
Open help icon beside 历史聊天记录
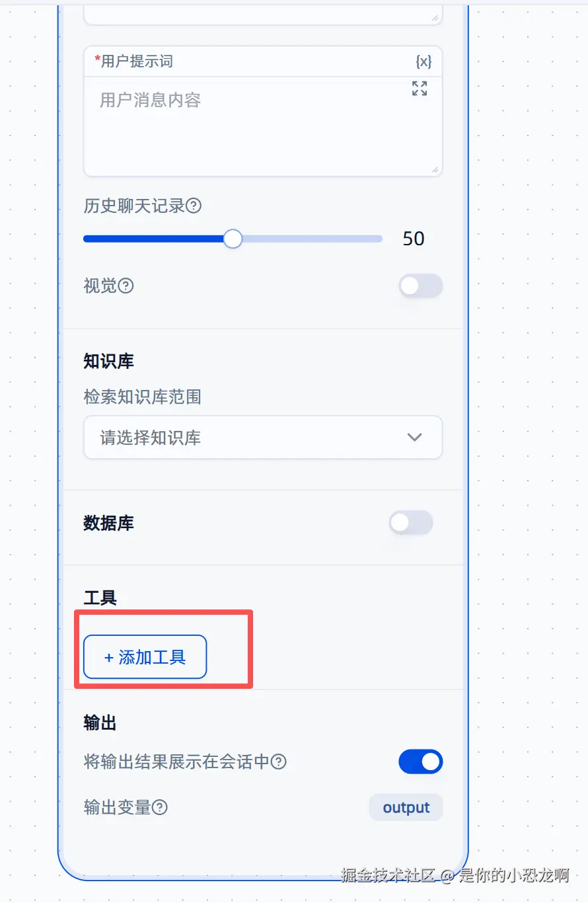point(194,206)
